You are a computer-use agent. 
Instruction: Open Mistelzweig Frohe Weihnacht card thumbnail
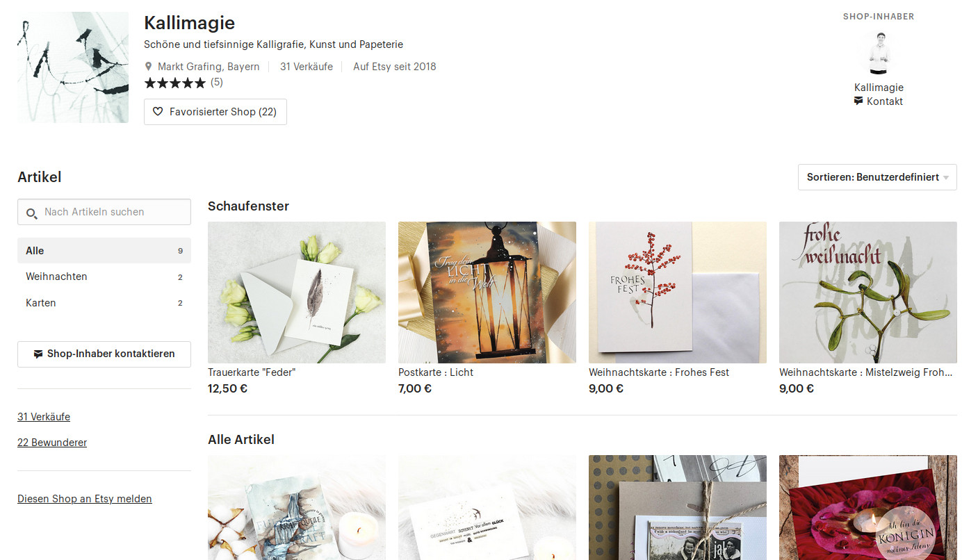pyautogui.click(x=868, y=293)
